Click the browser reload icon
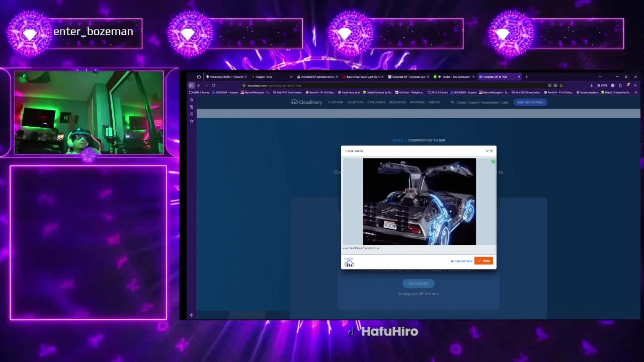This screenshot has height=362, width=644. 213,85
